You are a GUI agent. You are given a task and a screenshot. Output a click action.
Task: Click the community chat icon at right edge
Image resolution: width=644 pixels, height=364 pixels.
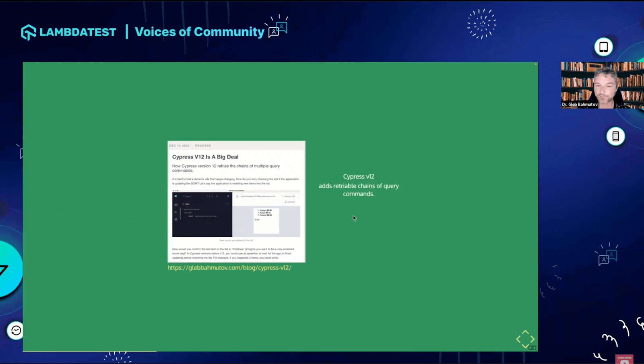(x=607, y=255)
